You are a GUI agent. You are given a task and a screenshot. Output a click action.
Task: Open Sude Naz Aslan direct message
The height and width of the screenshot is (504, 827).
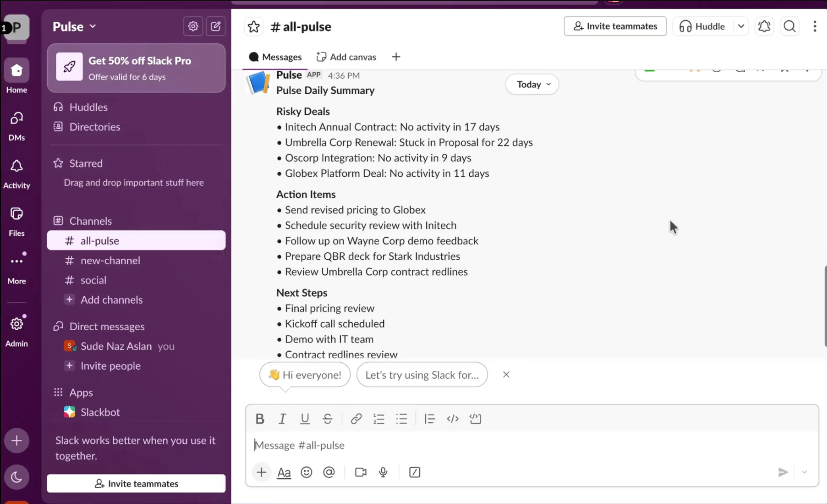click(136, 346)
